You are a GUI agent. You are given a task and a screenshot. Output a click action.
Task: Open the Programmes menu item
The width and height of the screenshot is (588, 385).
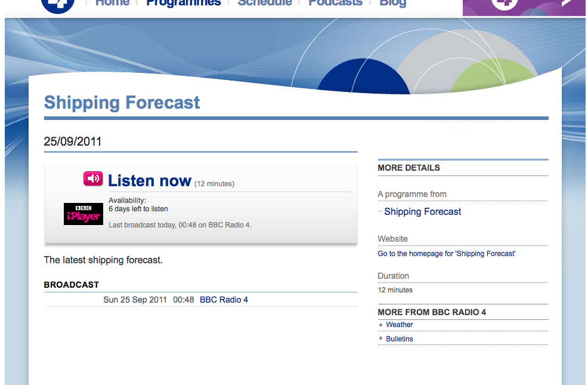[x=183, y=3]
